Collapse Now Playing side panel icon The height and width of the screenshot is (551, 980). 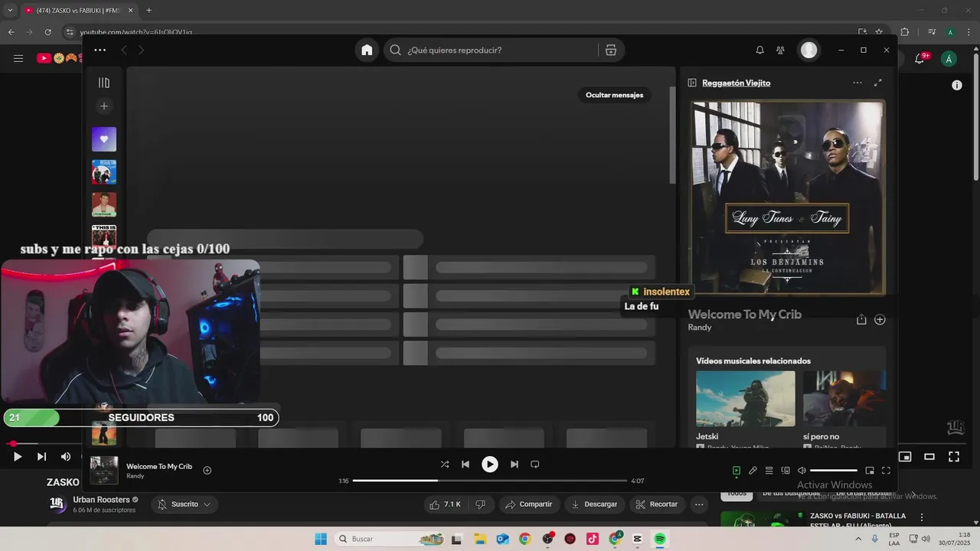coord(692,83)
